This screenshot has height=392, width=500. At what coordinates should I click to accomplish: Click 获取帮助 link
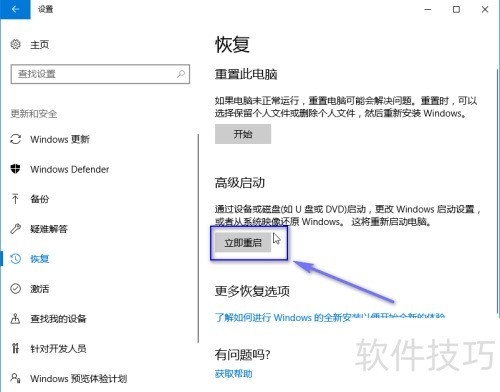[x=233, y=374]
